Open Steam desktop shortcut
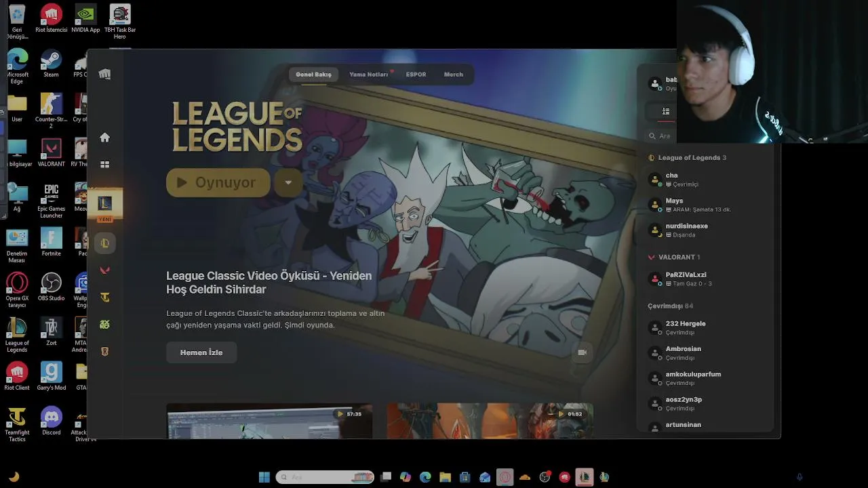Image resolution: width=868 pixels, height=488 pixels. [51, 64]
